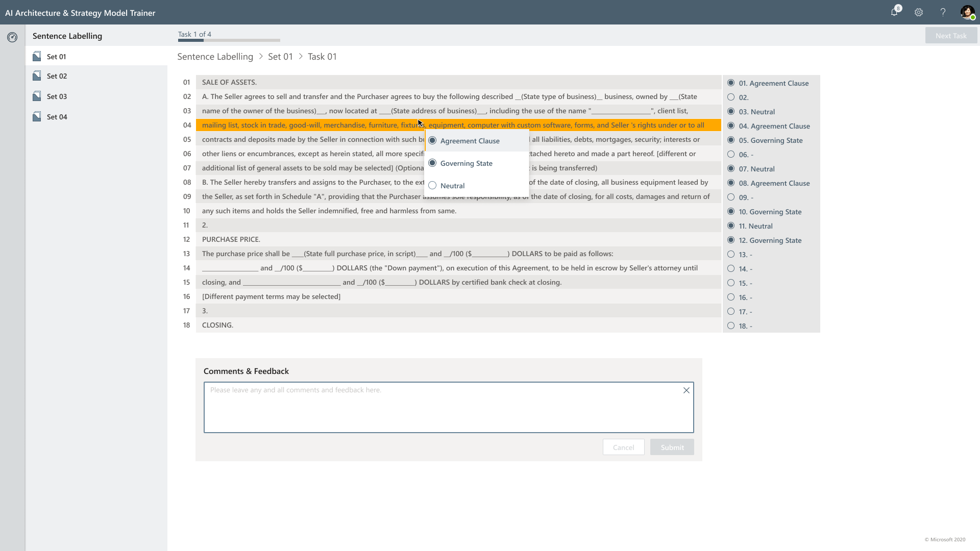Clear comments with the X icon
The image size is (980, 551).
[x=686, y=390]
